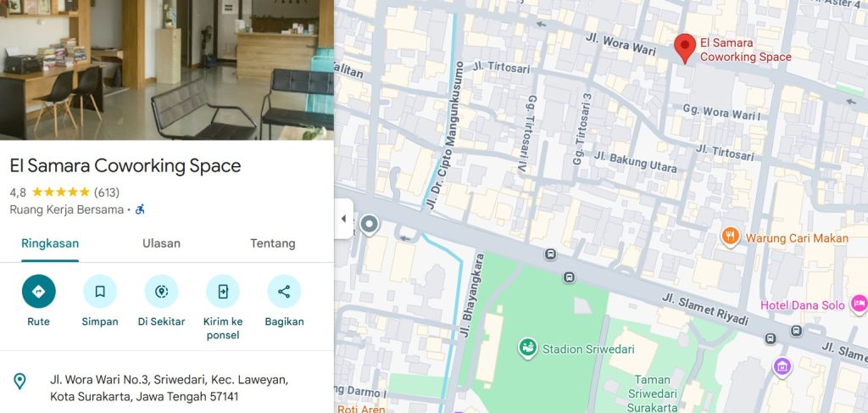Click the Rute directions icon

39,291
